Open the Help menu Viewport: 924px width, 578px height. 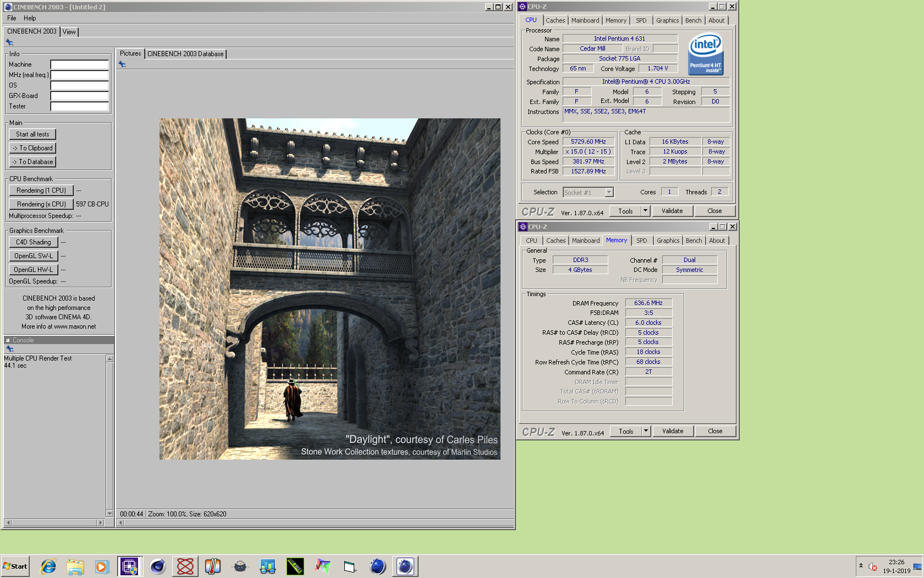(x=30, y=18)
